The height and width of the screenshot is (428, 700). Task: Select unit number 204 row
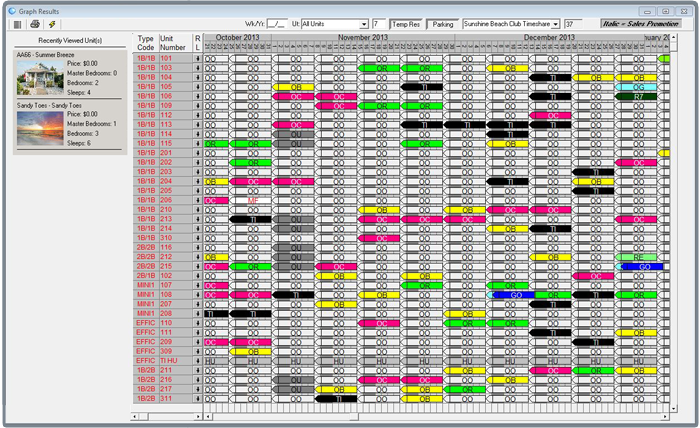pyautogui.click(x=174, y=181)
